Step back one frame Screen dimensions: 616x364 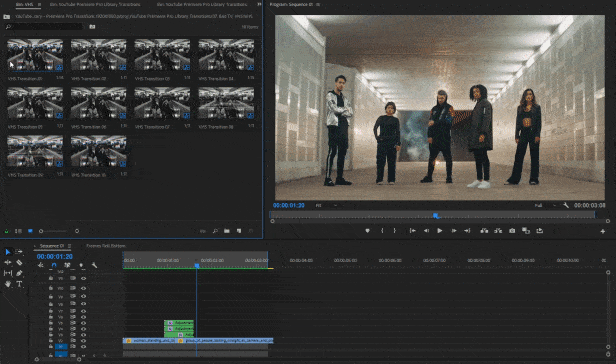(x=426, y=231)
